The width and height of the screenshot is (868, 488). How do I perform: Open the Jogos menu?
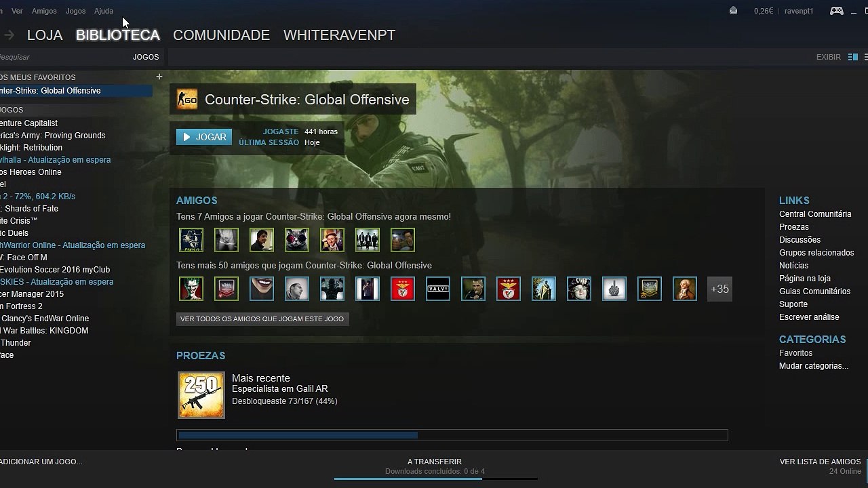75,11
